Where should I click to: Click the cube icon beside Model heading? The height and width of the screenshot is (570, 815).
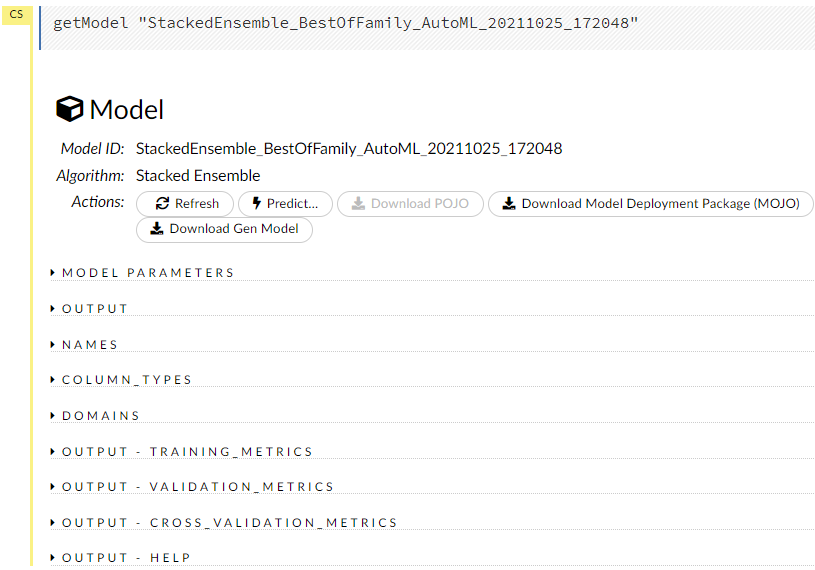pos(69,109)
